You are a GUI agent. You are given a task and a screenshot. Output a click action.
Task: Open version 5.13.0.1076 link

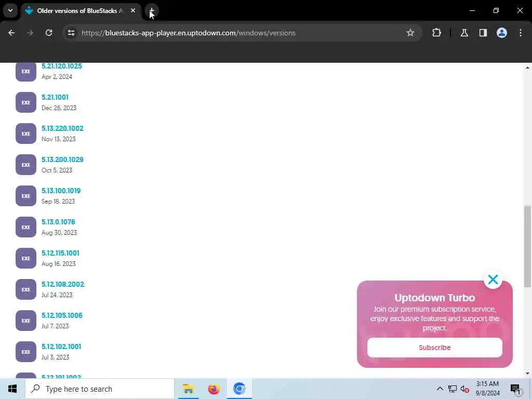58,222
